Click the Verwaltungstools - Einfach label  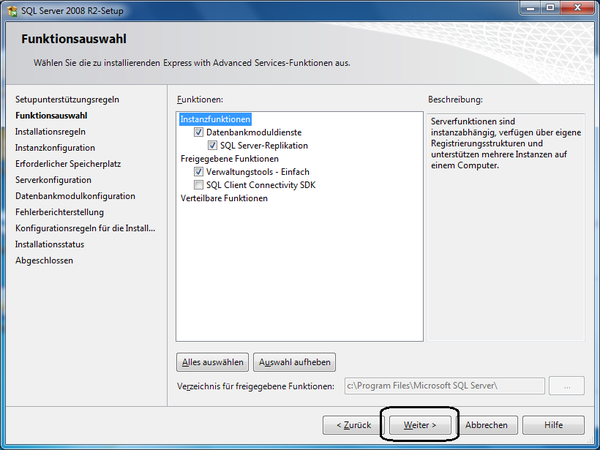258,172
